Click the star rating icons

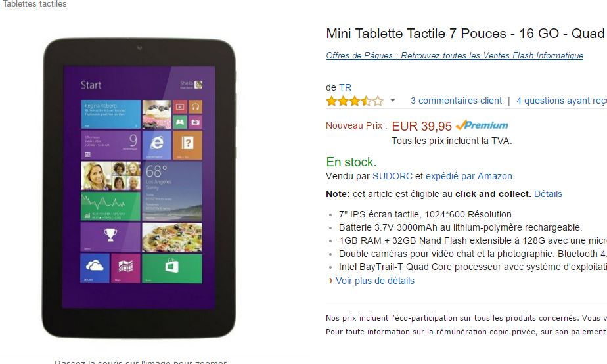click(x=354, y=101)
